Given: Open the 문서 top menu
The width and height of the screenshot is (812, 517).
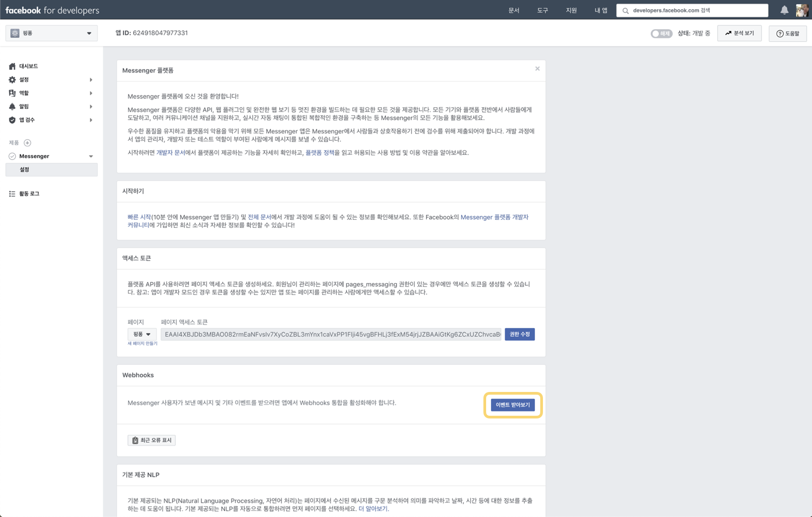Looking at the screenshot, I should [514, 10].
